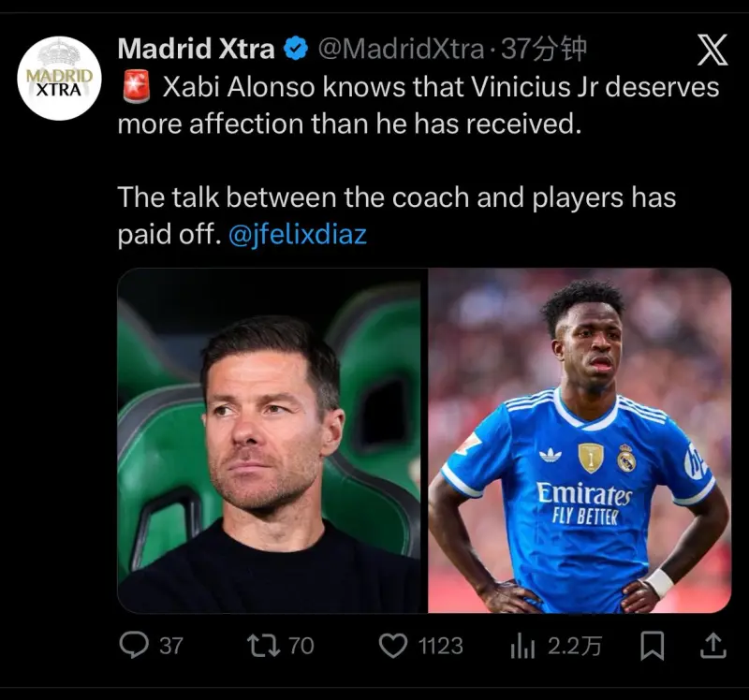Viewport: 749px width, 700px height.
Task: Open the Madrid Xtra profile avatar
Action: (60, 79)
